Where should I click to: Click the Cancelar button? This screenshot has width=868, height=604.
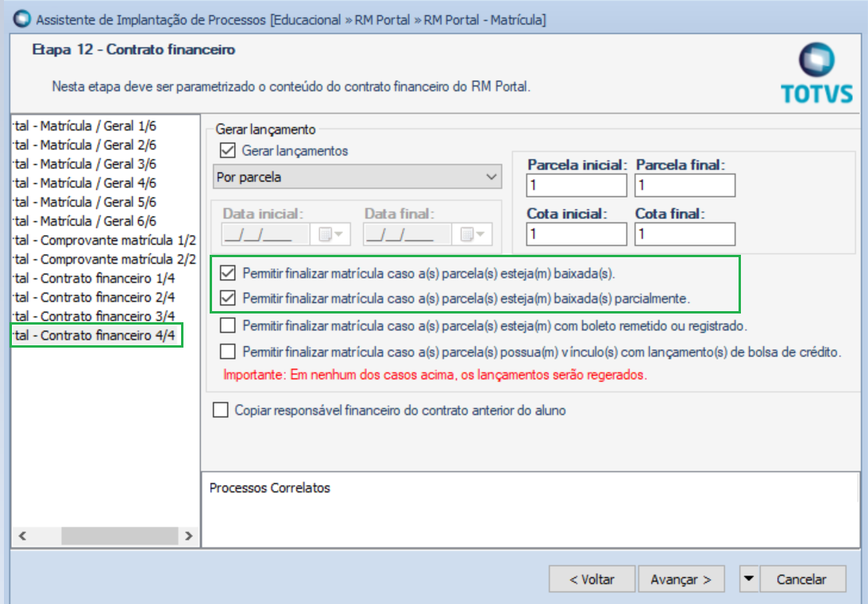click(803, 579)
